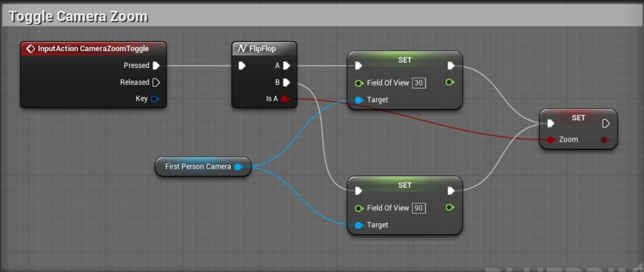Screen dimensions: 644x272
Task: Click the Zoom boolean input pin
Action: (551, 140)
